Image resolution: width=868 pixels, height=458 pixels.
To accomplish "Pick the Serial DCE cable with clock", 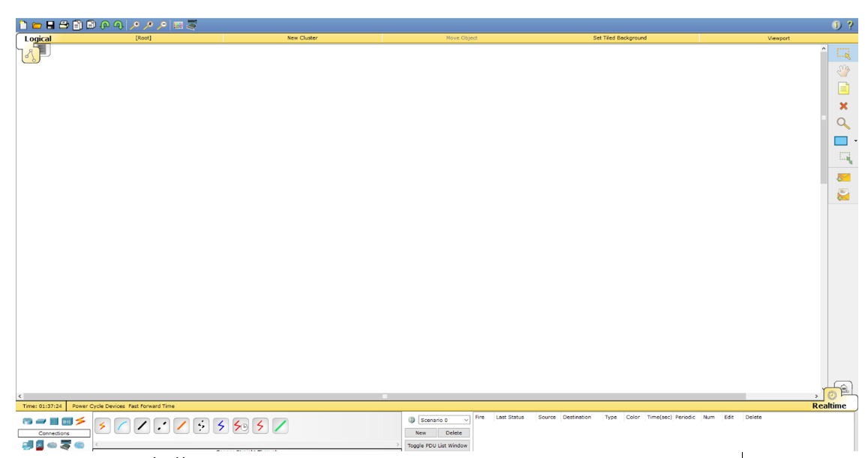I will (241, 426).
